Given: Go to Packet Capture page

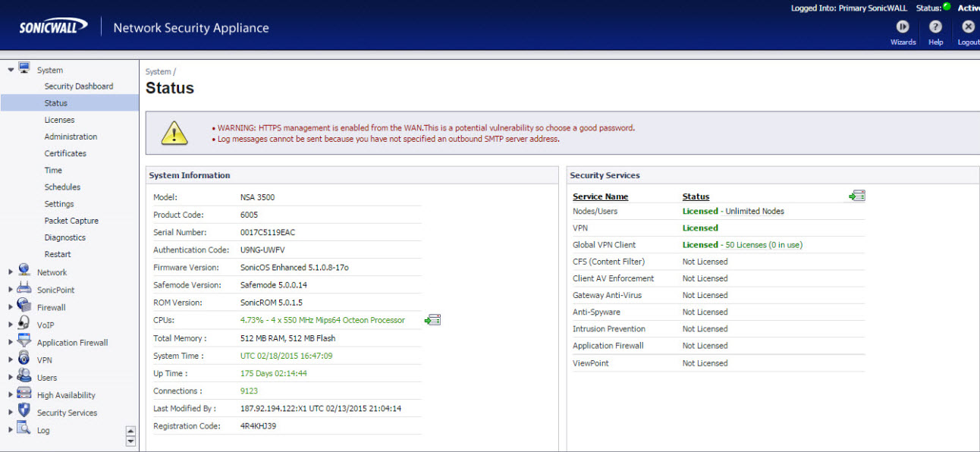Looking at the screenshot, I should point(71,221).
